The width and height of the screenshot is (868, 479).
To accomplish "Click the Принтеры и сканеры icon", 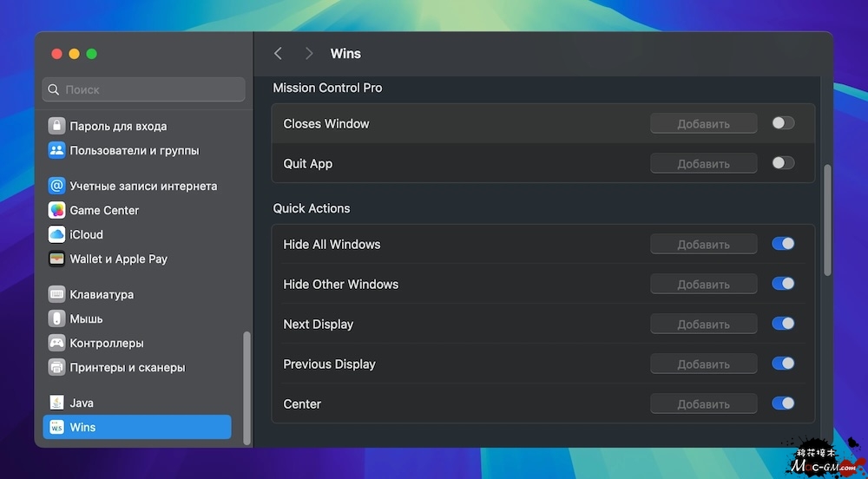I will (56, 367).
